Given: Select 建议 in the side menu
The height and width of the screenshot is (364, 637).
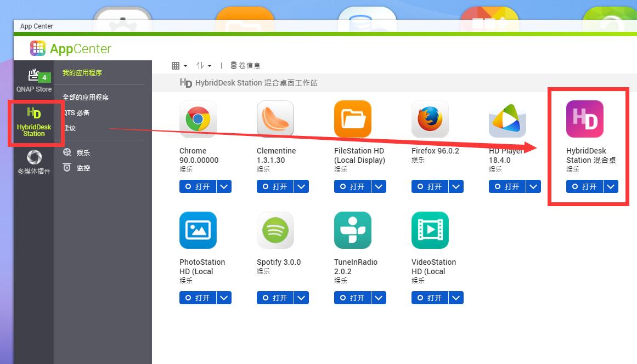Looking at the screenshot, I should [x=70, y=128].
